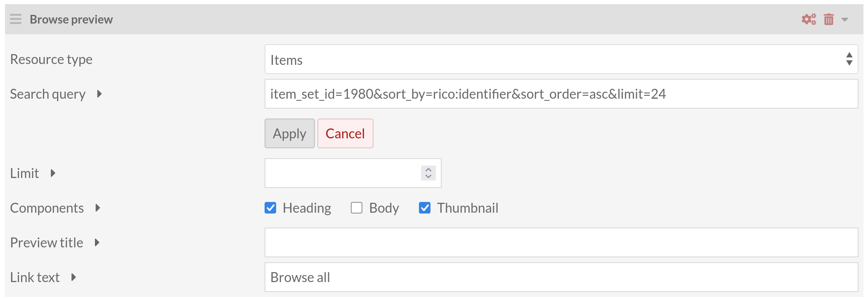Open block layout settings gear icon
Screen dimensions: 868x299
coord(809,19)
